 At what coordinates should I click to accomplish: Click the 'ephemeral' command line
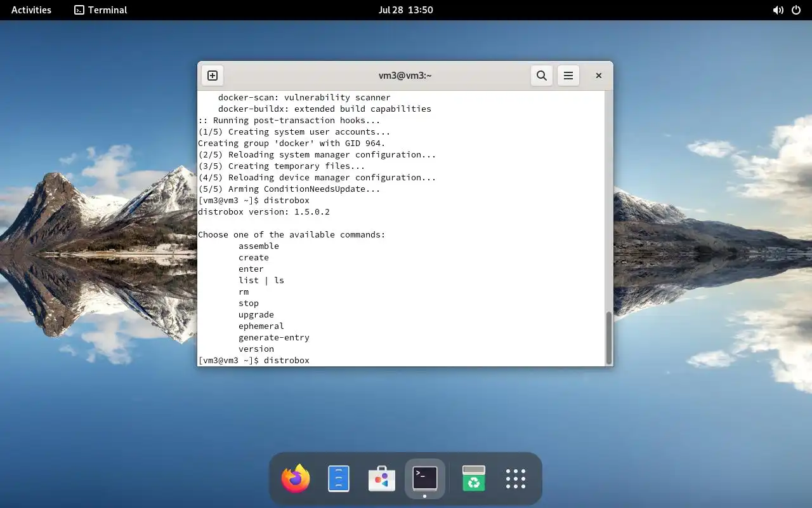261,326
